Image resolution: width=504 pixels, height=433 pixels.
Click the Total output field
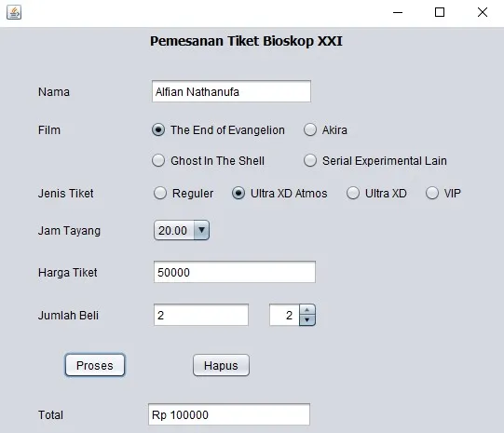pos(229,414)
